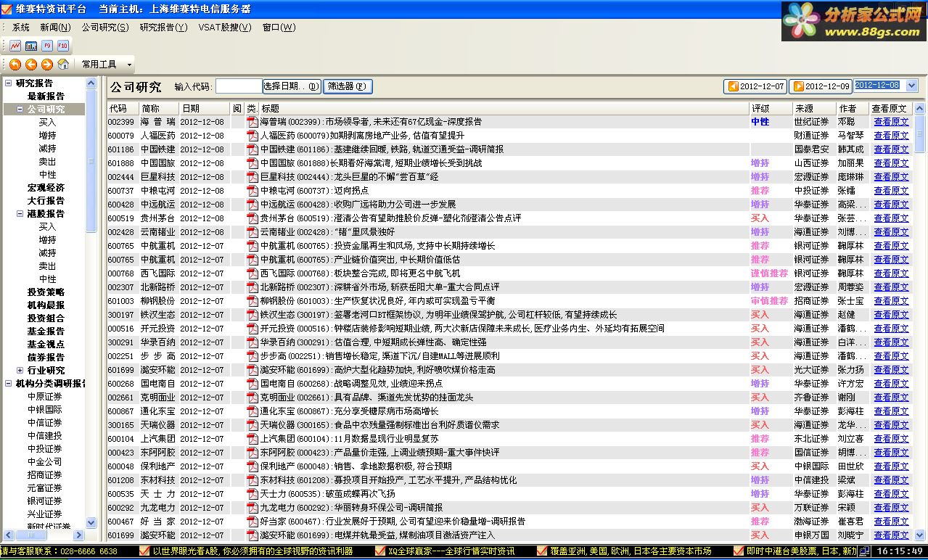Open PDF icon for 步步高 (002251) report

tap(252, 356)
